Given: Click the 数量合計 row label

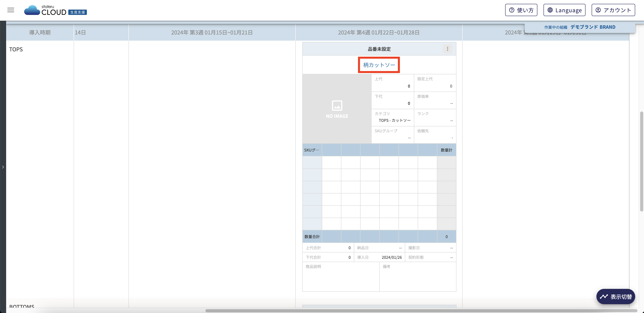Looking at the screenshot, I should [x=312, y=237].
